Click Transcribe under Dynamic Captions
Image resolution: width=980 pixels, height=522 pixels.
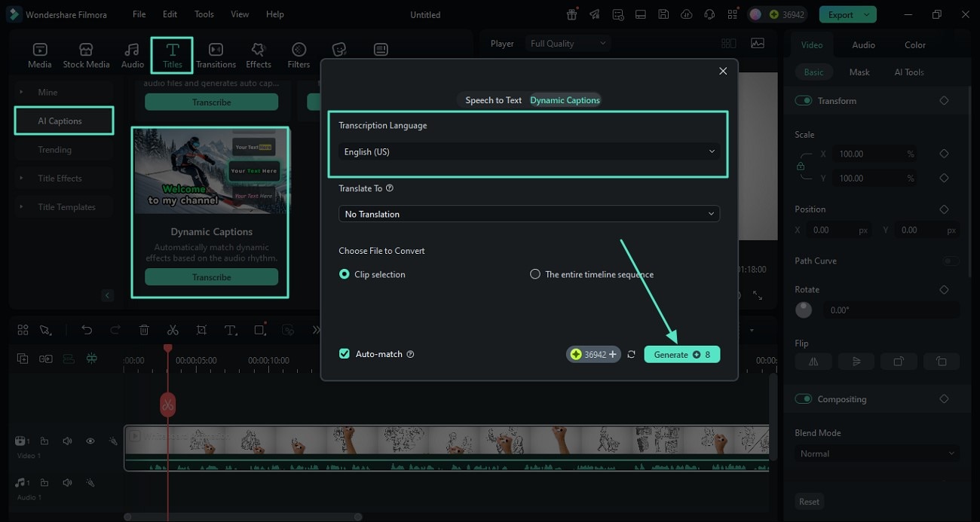tap(211, 277)
